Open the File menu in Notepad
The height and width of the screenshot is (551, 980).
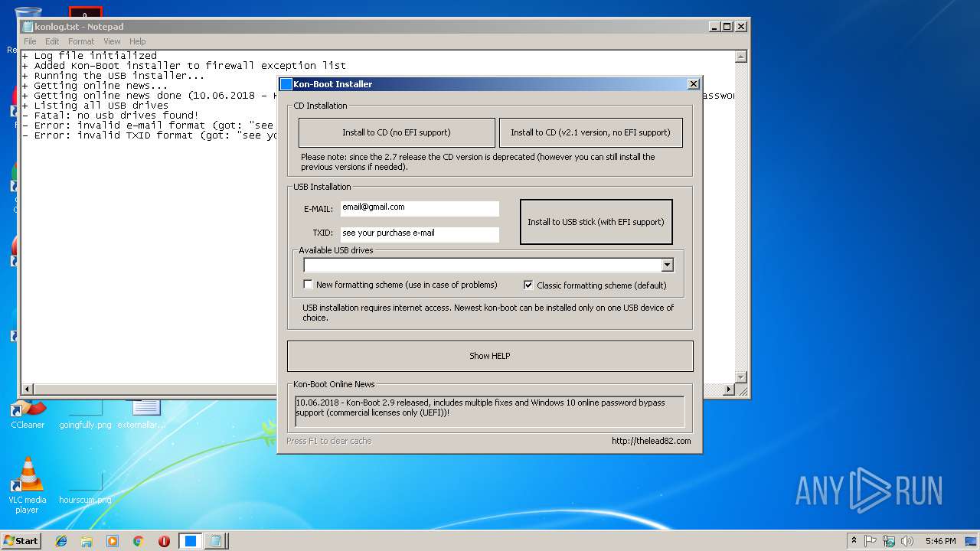pos(30,41)
